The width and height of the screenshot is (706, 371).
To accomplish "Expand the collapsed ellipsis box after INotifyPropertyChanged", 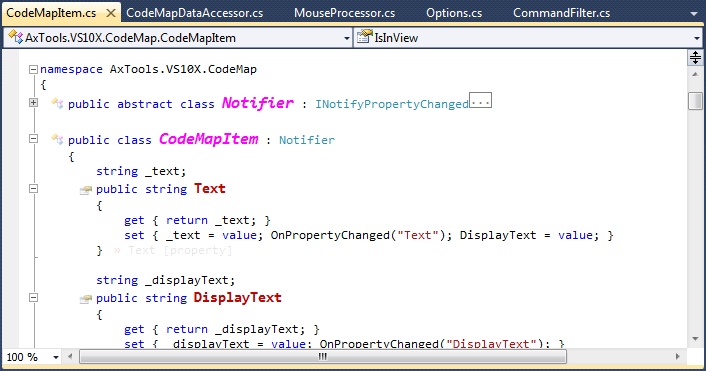I will point(480,100).
